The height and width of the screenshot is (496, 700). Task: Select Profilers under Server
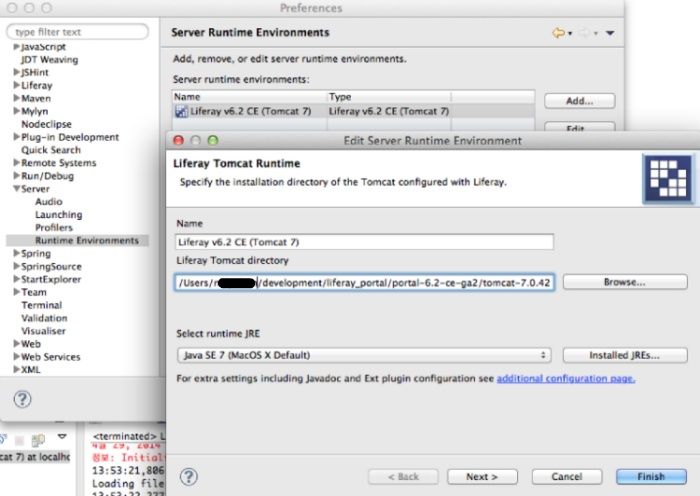coord(54,228)
